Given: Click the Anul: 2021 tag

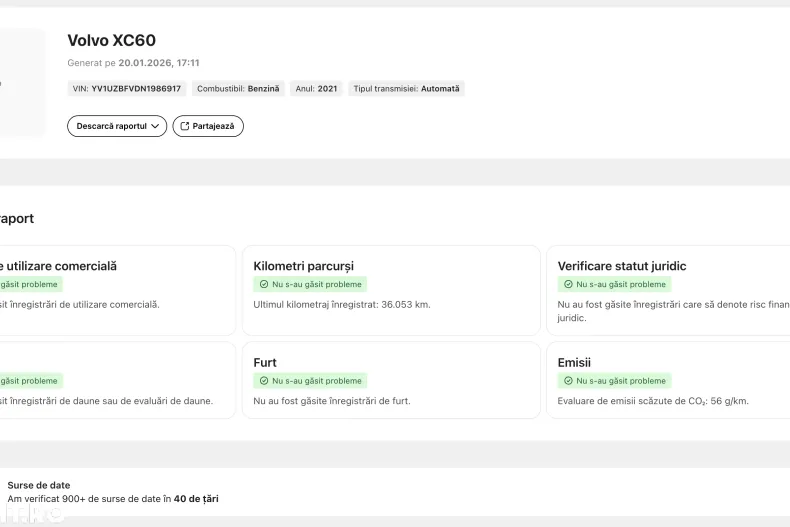Looking at the screenshot, I should point(316,89).
